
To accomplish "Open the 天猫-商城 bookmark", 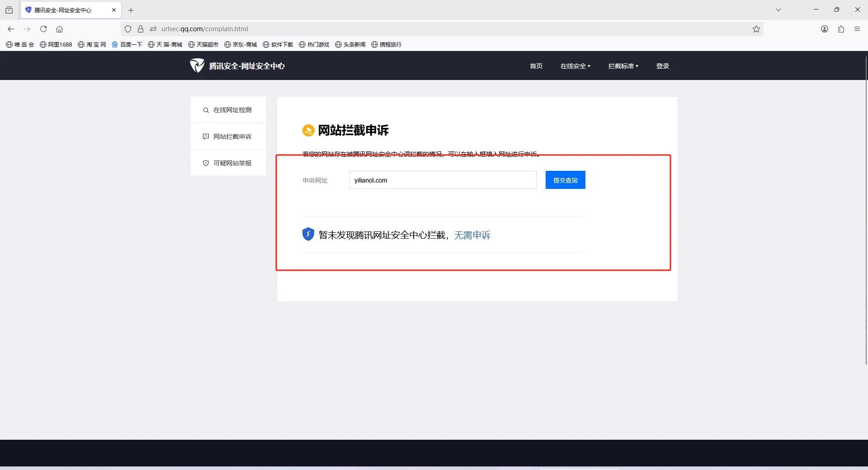I will (x=165, y=44).
